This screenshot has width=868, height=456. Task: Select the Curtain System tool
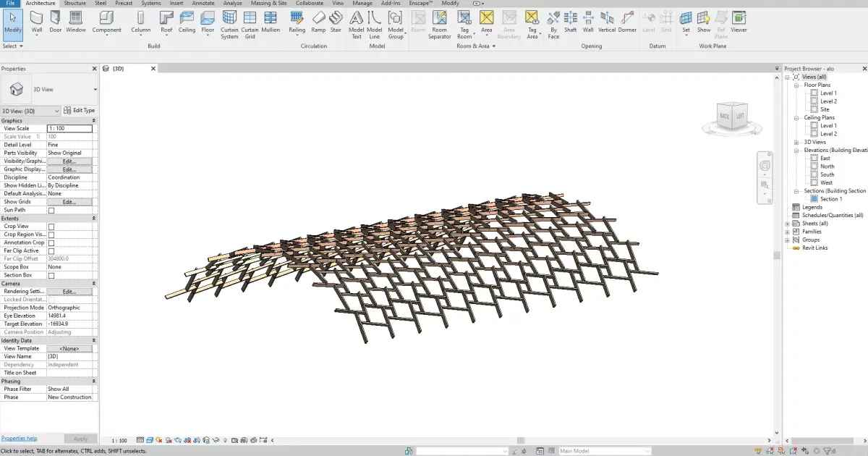point(229,24)
